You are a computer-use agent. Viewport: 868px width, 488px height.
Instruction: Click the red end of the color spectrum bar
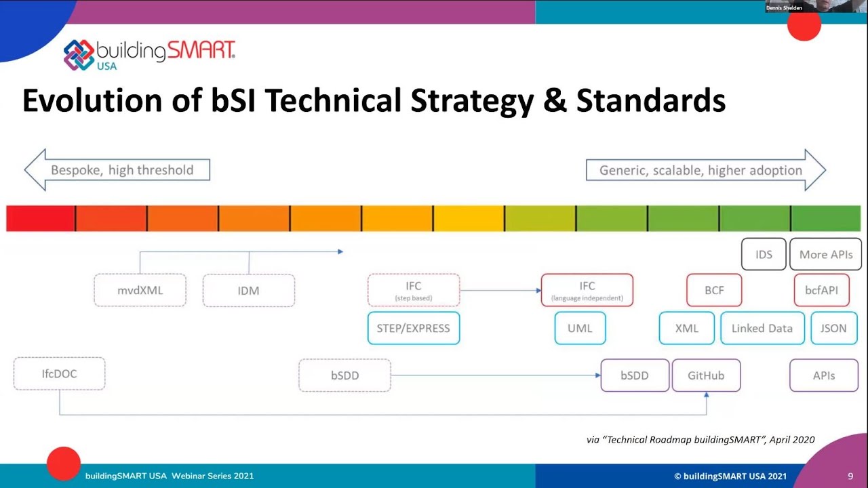(x=41, y=218)
